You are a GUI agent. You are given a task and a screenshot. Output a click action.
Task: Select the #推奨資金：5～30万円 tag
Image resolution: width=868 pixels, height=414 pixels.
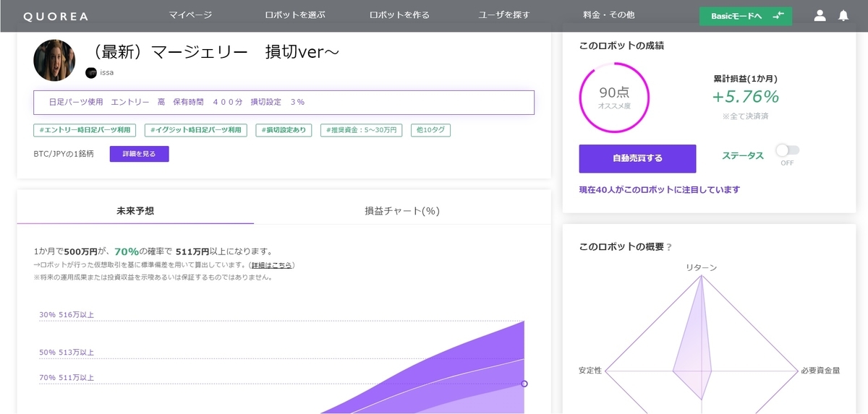tap(361, 130)
